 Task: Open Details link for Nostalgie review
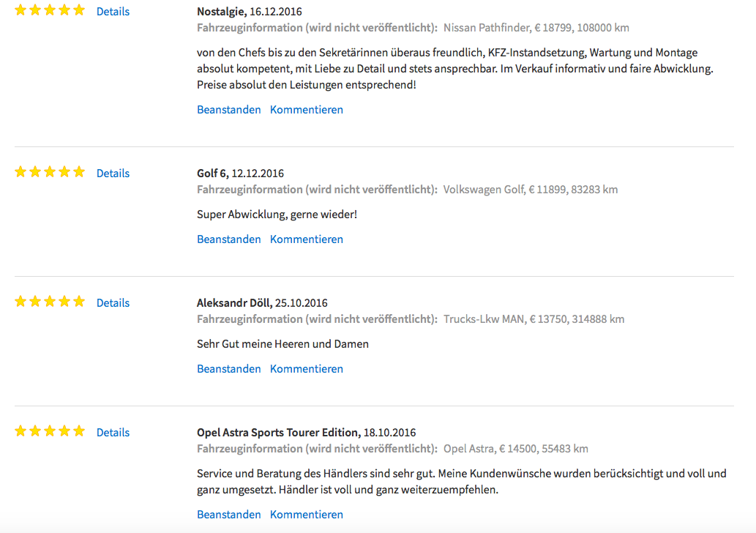click(x=113, y=12)
